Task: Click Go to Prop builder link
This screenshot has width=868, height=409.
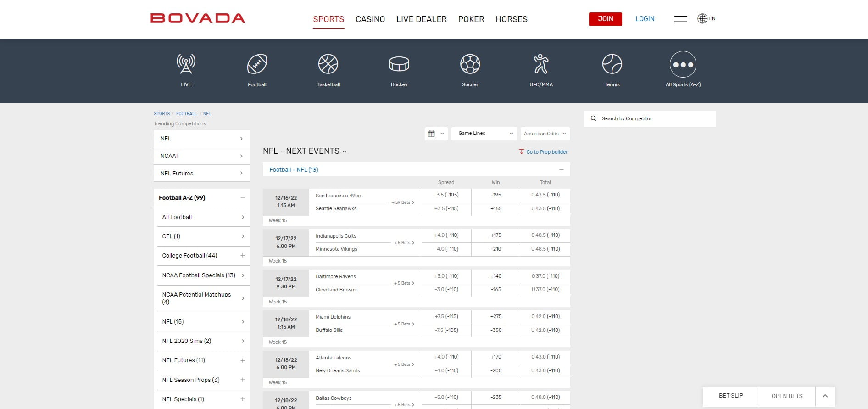Action: pos(547,152)
